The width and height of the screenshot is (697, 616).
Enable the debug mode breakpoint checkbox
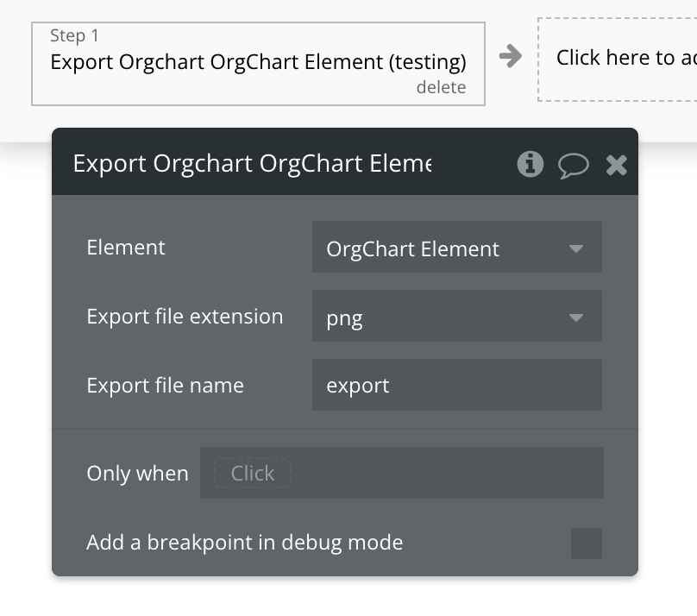click(x=587, y=544)
